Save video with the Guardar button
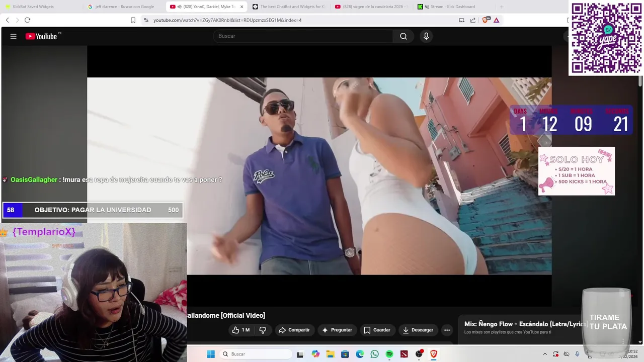644x362 pixels. pos(377,330)
